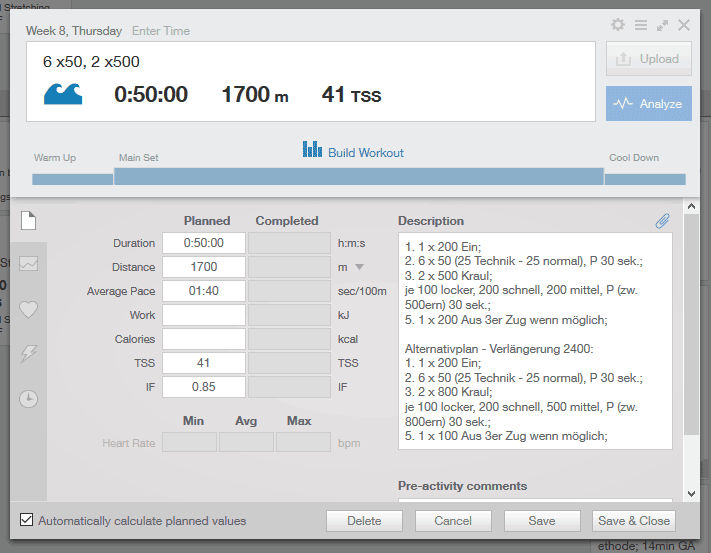The image size is (711, 553).
Task: Open the power lightning bolt sidebar icon
Action: [x=29, y=353]
